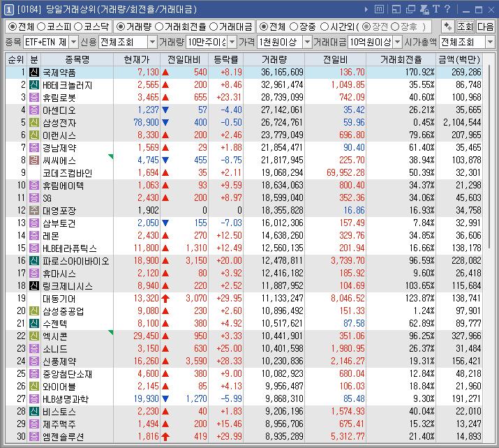Open the 가격 1천원이상 dropdown
The height and width of the screenshot is (448, 499).
(x=307, y=42)
